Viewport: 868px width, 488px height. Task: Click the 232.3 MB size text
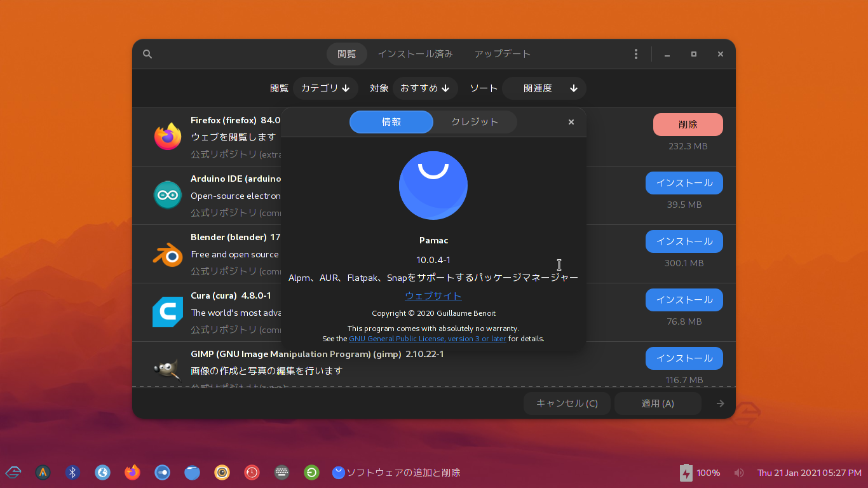click(x=688, y=146)
